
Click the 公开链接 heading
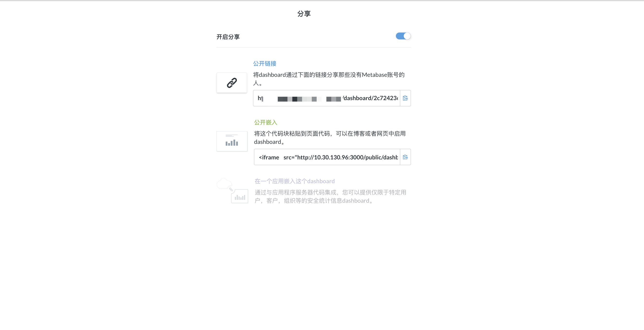point(265,63)
